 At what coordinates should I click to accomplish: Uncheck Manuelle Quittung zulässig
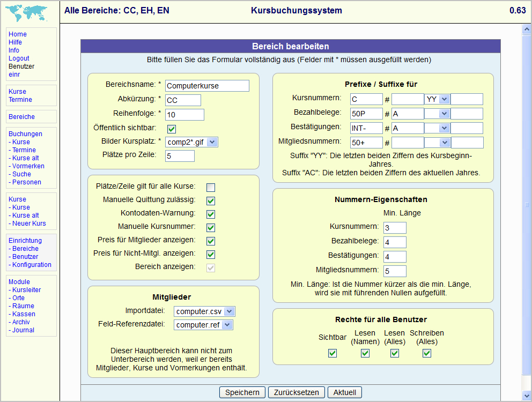pyautogui.click(x=211, y=201)
